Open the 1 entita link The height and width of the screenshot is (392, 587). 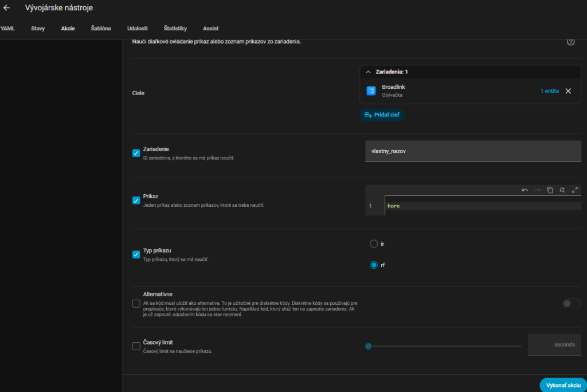[x=549, y=91]
